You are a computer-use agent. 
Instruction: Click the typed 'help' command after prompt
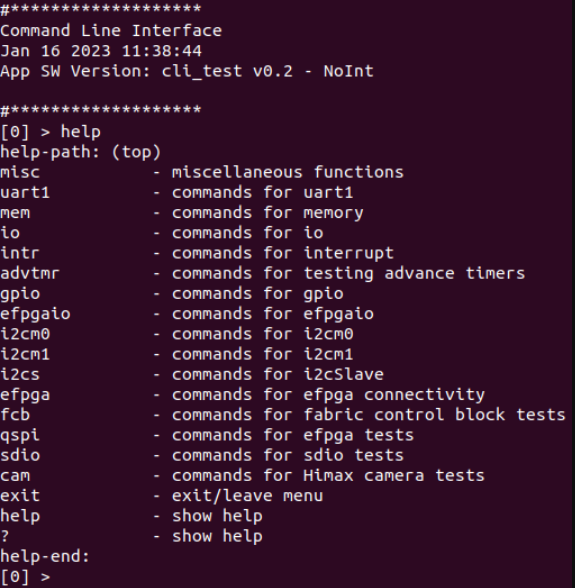click(x=81, y=132)
